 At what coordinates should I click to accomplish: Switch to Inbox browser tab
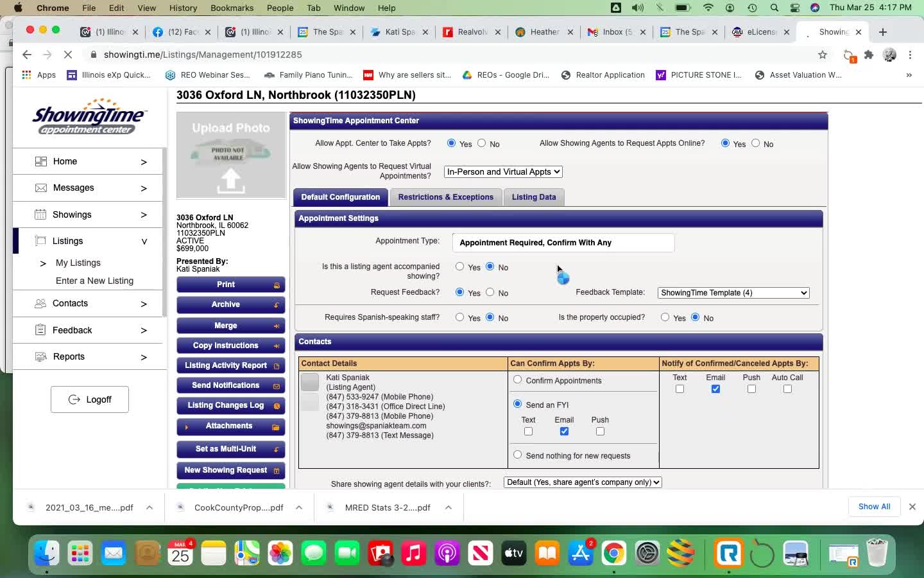coord(617,32)
